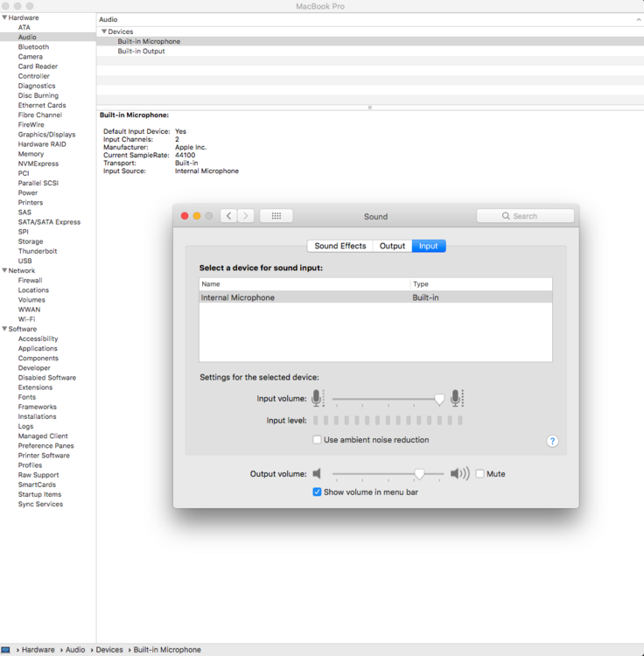Viewport: 644px width, 656px height.
Task: Select Built-in Output device
Action: [x=142, y=52]
